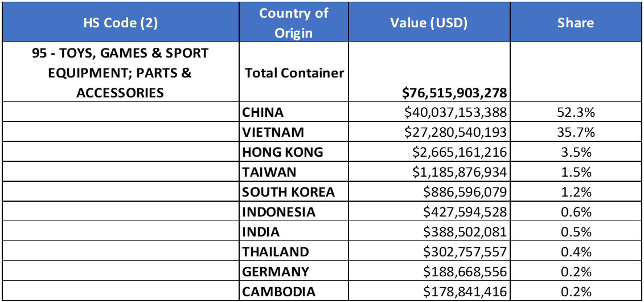Select the total value $76,515,903,278 cell
The width and height of the screenshot is (644, 302).
(x=454, y=92)
